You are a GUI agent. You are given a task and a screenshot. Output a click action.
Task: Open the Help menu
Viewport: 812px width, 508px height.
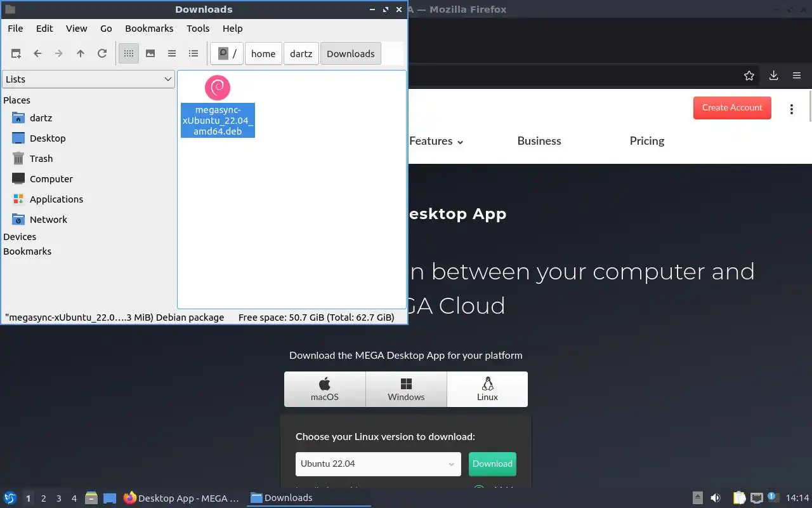pyautogui.click(x=233, y=29)
